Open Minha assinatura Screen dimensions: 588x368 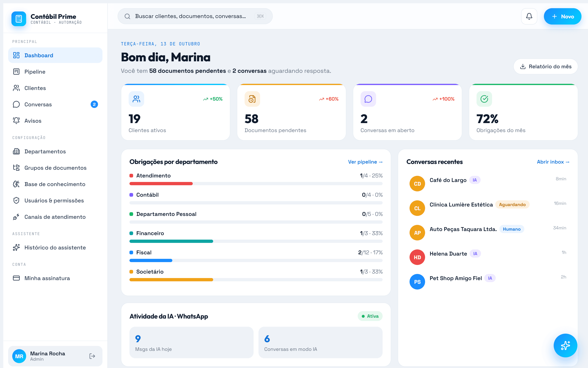coord(55,278)
